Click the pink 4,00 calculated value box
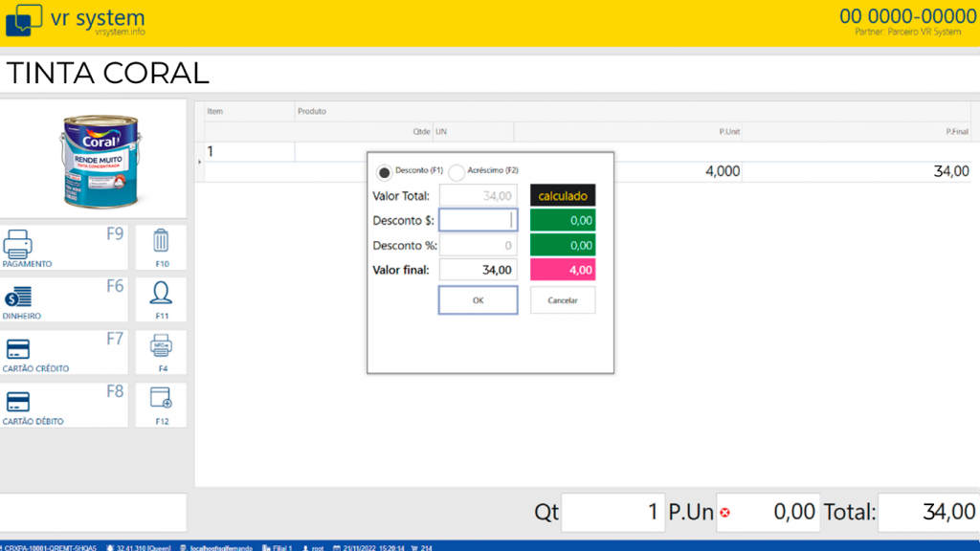 563,271
